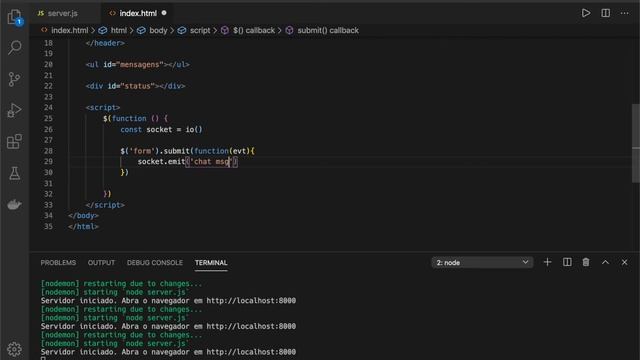Close the terminal panel
This screenshot has height=360, width=640.
tap(624, 262)
